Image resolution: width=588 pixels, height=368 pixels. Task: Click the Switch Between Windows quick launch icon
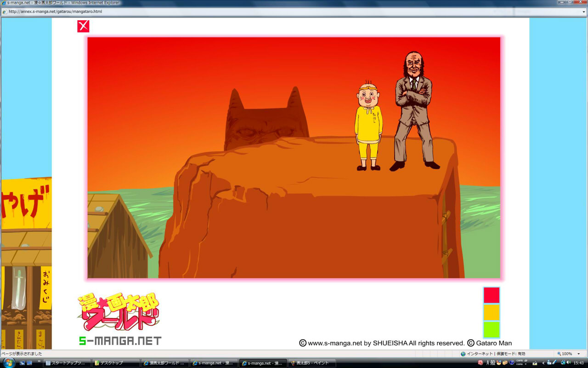29,363
